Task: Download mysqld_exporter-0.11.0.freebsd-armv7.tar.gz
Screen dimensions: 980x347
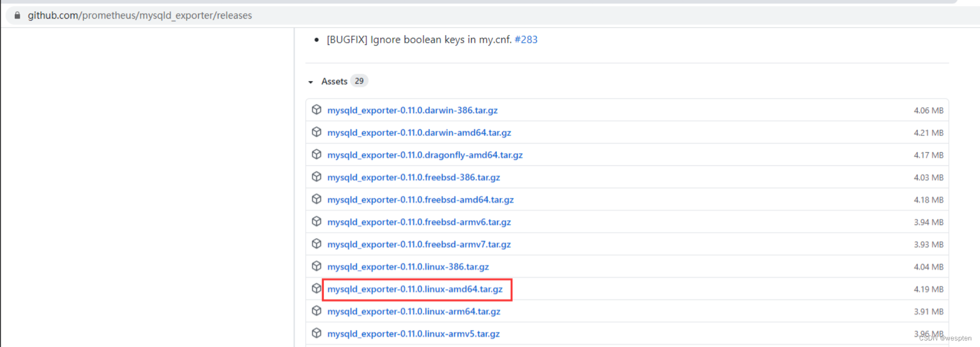Action: (419, 244)
